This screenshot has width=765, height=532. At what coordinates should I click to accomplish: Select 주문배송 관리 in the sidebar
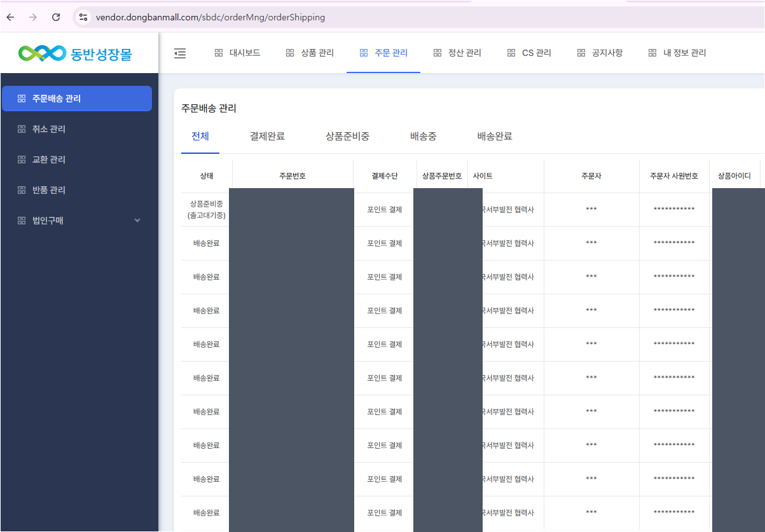click(x=77, y=99)
